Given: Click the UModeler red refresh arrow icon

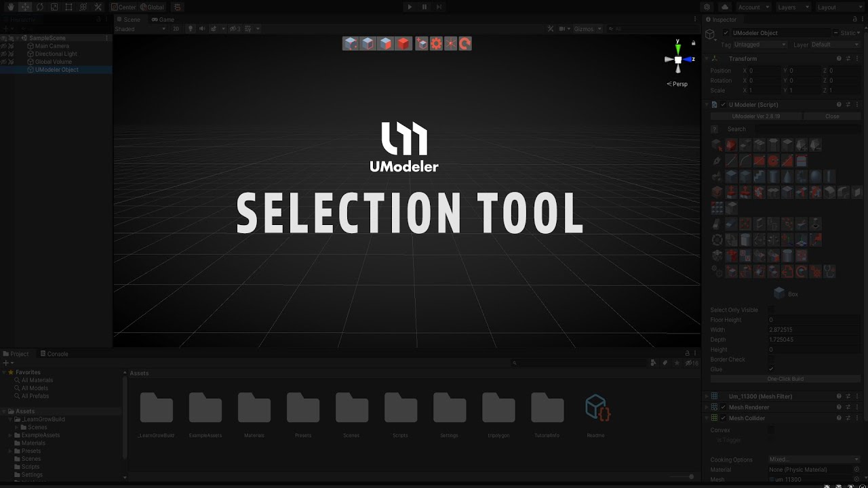Looking at the screenshot, I should click(465, 43).
